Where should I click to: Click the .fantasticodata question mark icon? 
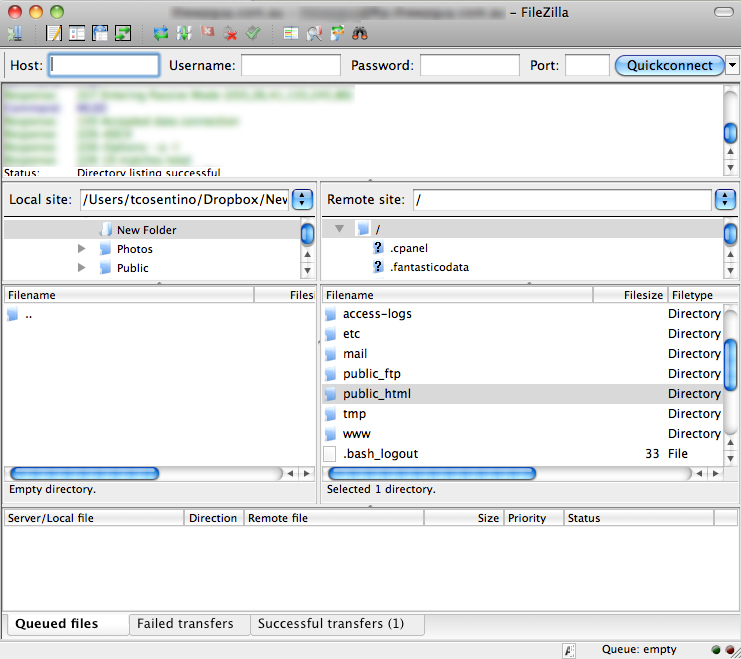click(x=378, y=267)
